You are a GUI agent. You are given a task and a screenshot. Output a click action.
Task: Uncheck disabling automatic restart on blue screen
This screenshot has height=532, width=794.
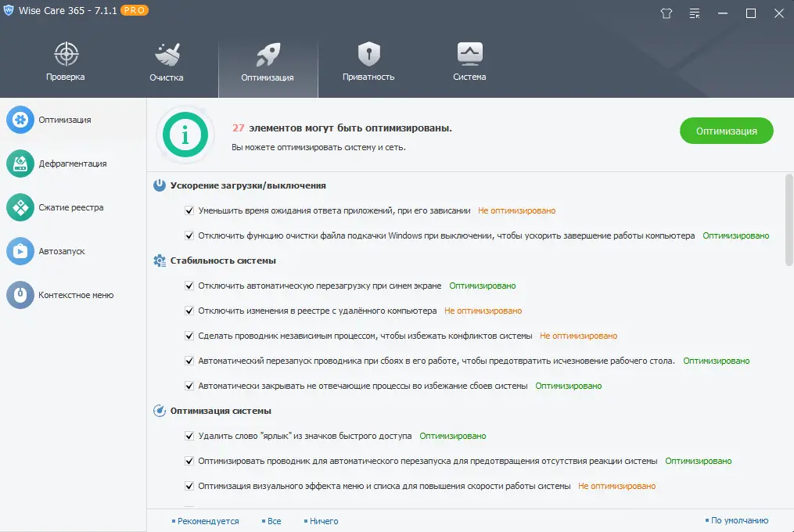coord(189,286)
